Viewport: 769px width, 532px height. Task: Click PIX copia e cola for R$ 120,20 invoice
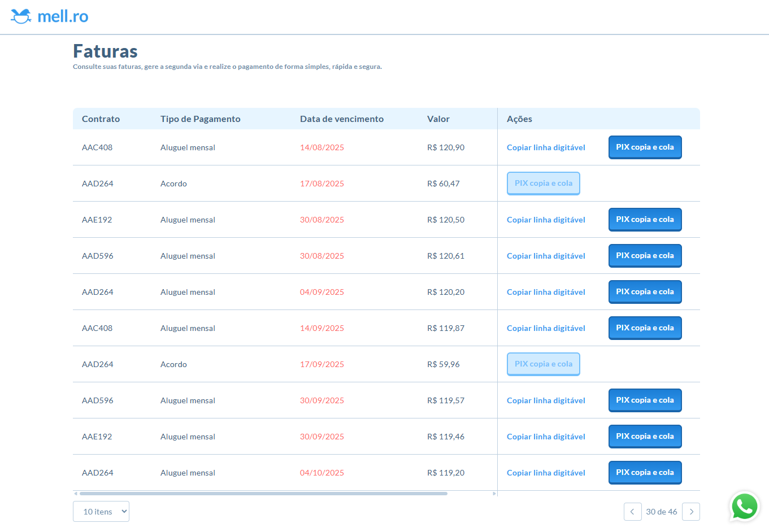[x=645, y=292]
